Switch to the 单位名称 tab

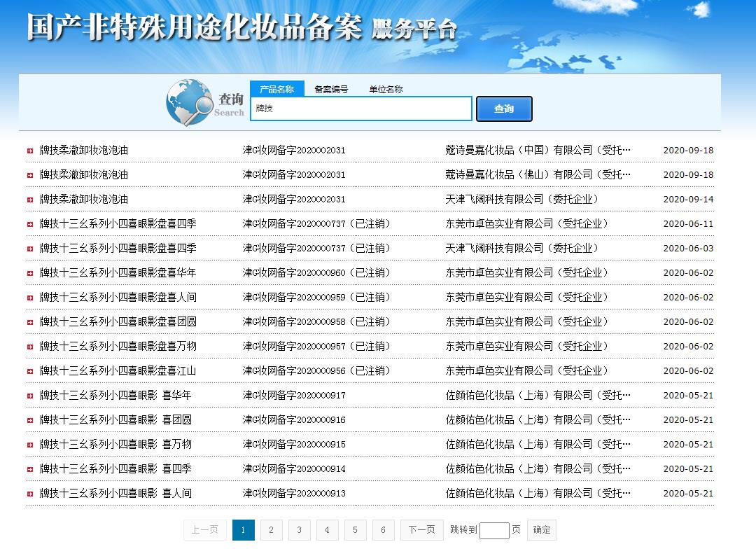click(386, 89)
